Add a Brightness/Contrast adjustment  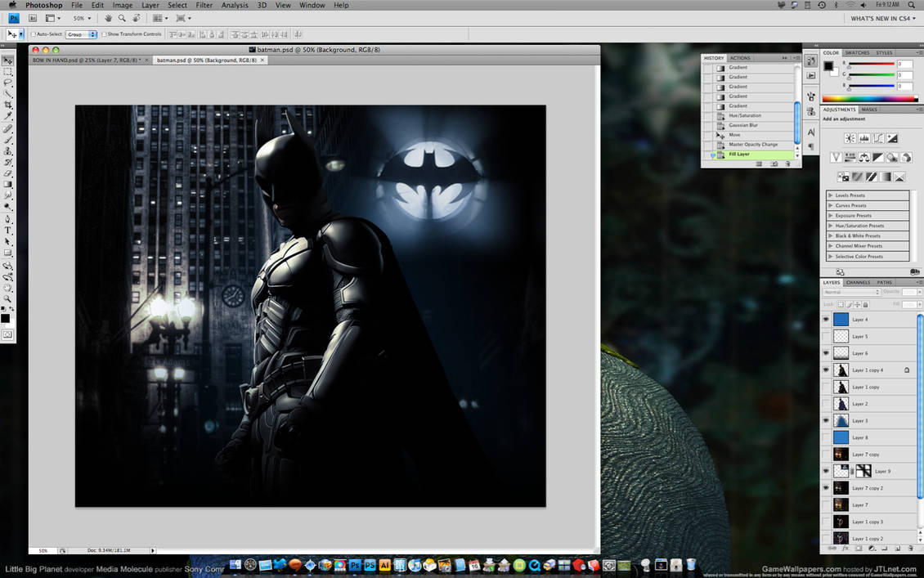pos(850,138)
